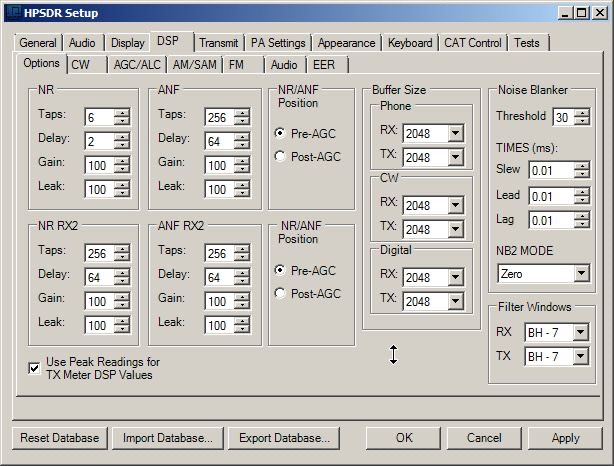Open CW TX buffer size dropdown

[x=456, y=229]
